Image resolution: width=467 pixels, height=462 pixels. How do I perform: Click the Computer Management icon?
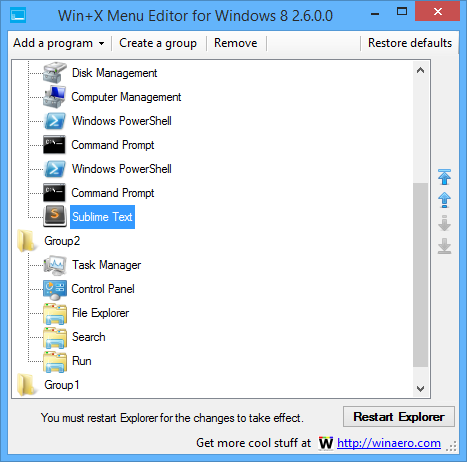[54, 97]
